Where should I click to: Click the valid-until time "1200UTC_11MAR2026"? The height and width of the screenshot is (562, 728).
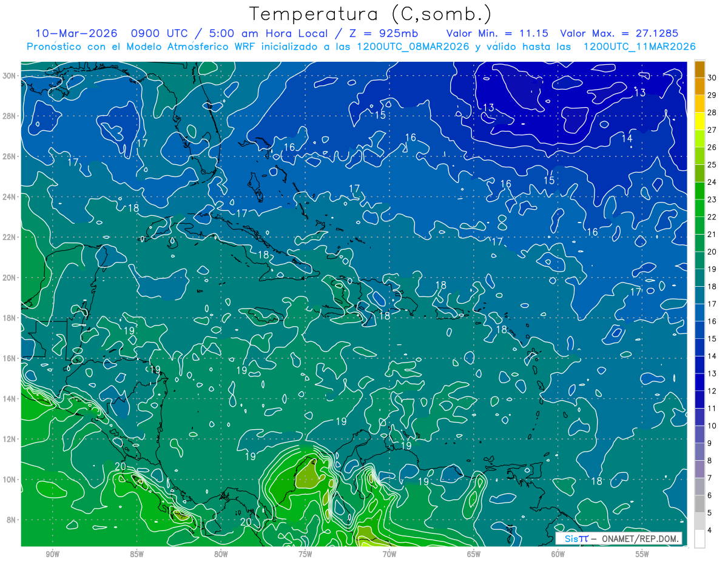[x=639, y=47]
